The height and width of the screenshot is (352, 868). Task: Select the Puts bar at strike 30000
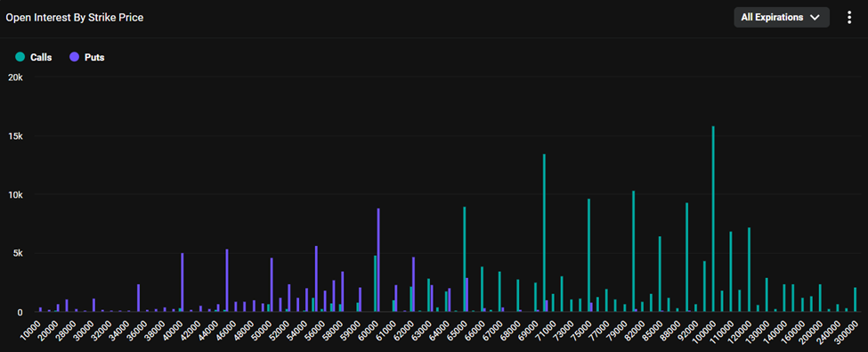tap(94, 306)
